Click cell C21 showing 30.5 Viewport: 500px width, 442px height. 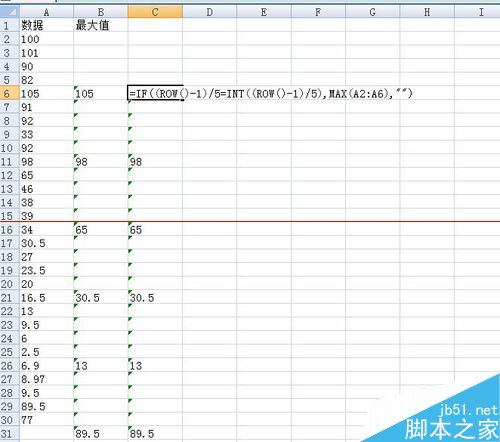[155, 297]
